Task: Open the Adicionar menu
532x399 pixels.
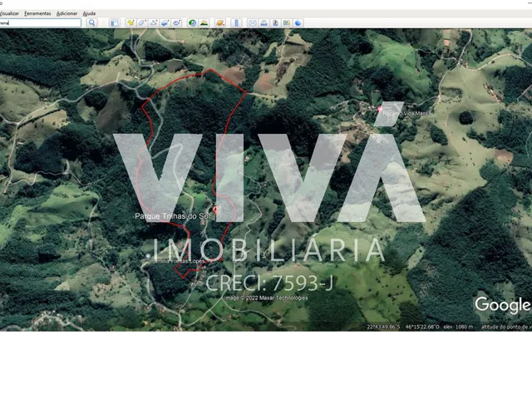Action: pyautogui.click(x=66, y=13)
